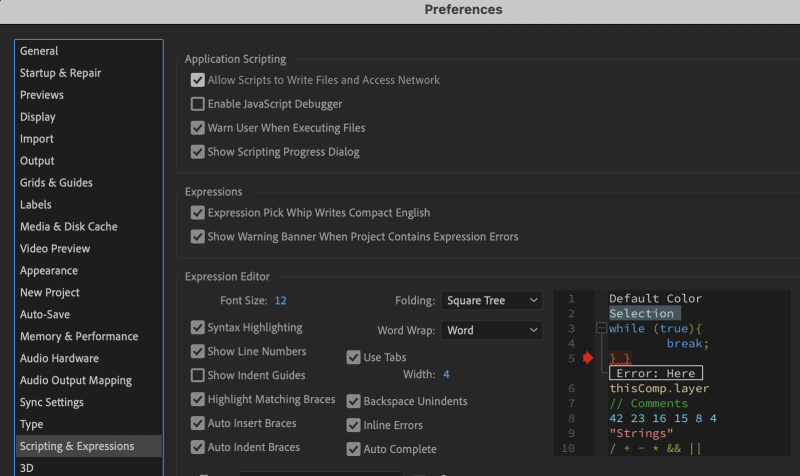The height and width of the screenshot is (476, 800).
Task: Open the Word Wrap dropdown
Action: pyautogui.click(x=491, y=330)
